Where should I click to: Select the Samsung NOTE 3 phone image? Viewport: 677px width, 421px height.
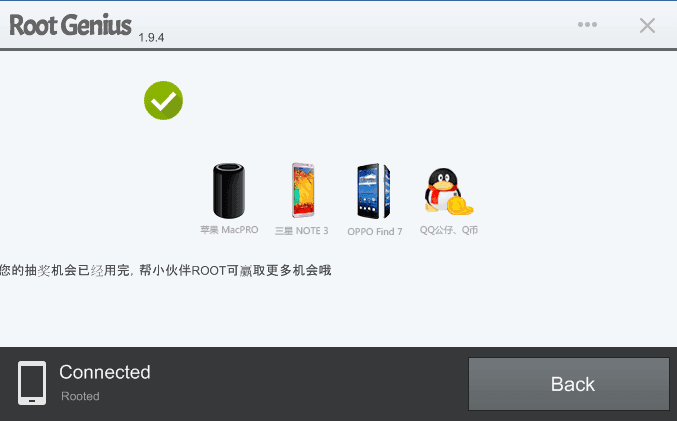[x=303, y=190]
